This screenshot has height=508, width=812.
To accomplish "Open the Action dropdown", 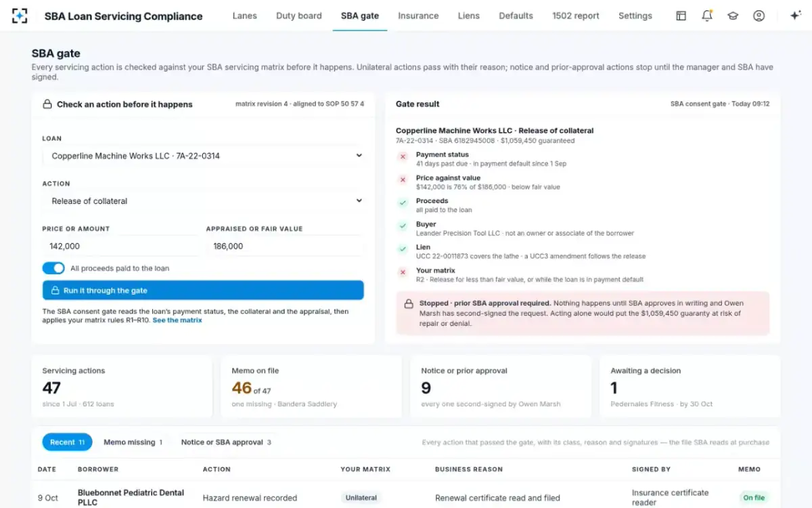I will coord(203,201).
